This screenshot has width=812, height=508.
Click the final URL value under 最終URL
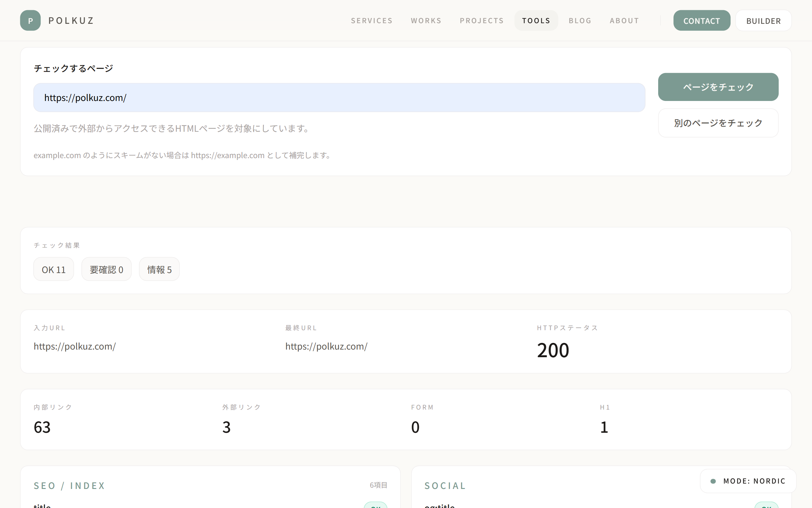click(x=326, y=346)
